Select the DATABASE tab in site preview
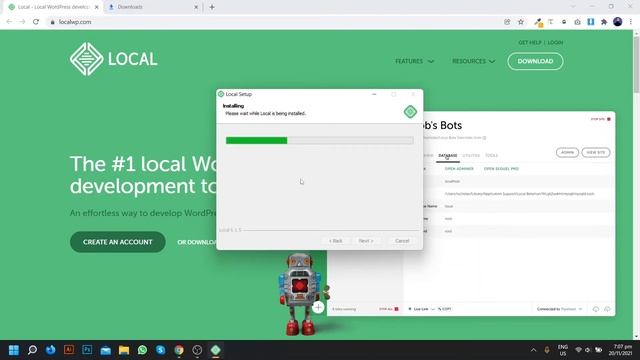The width and height of the screenshot is (640, 360). click(448, 156)
